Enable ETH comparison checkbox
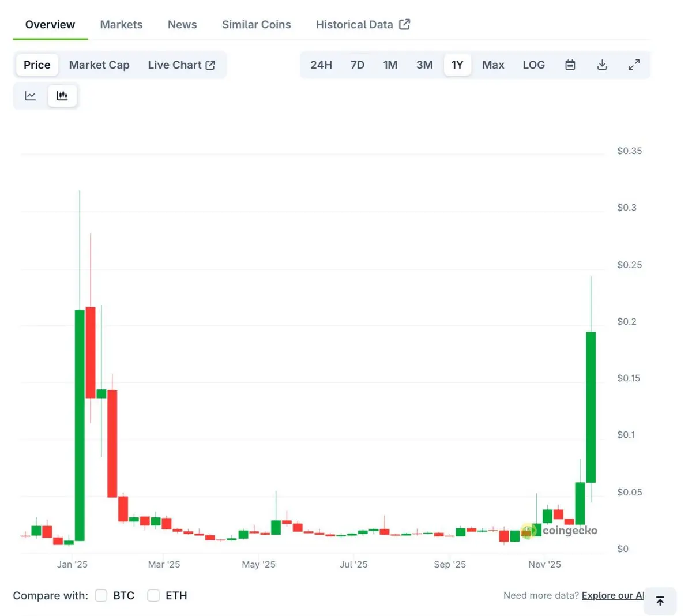The width and height of the screenshot is (692, 616). (153, 595)
